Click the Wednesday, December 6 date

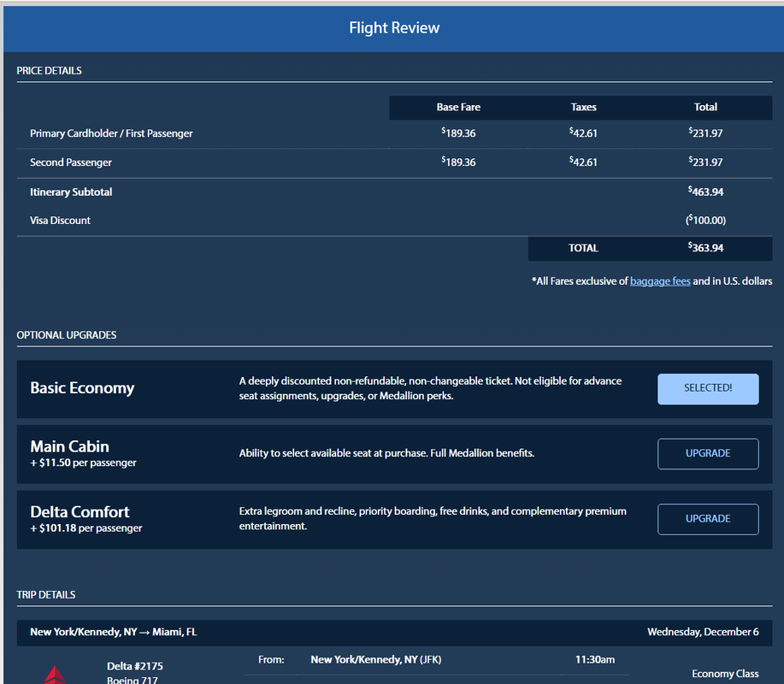703,632
